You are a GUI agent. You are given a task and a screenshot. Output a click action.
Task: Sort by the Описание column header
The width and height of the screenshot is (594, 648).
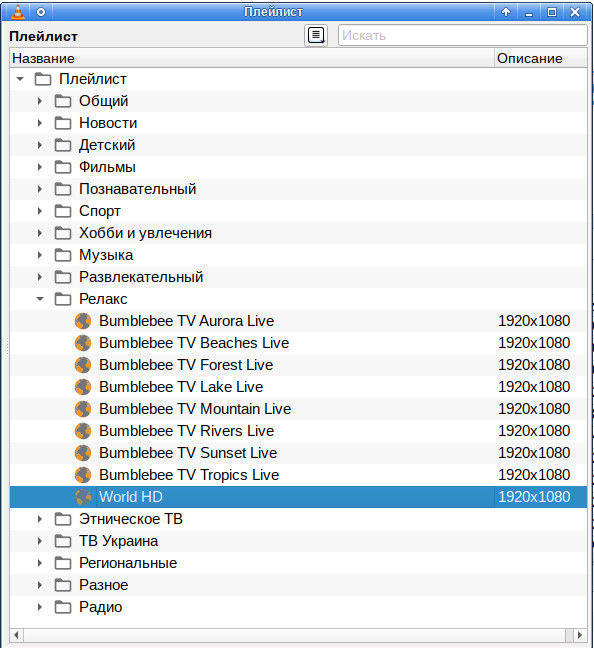pos(541,58)
